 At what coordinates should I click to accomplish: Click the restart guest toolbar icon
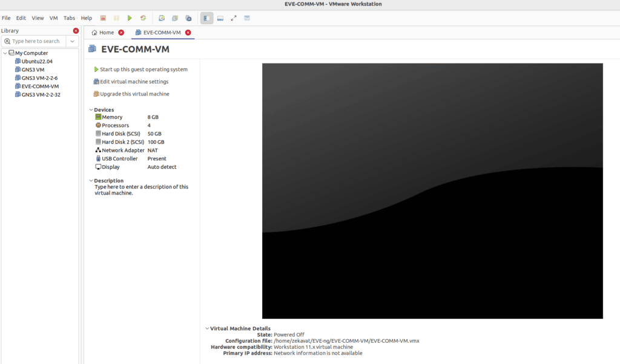143,18
